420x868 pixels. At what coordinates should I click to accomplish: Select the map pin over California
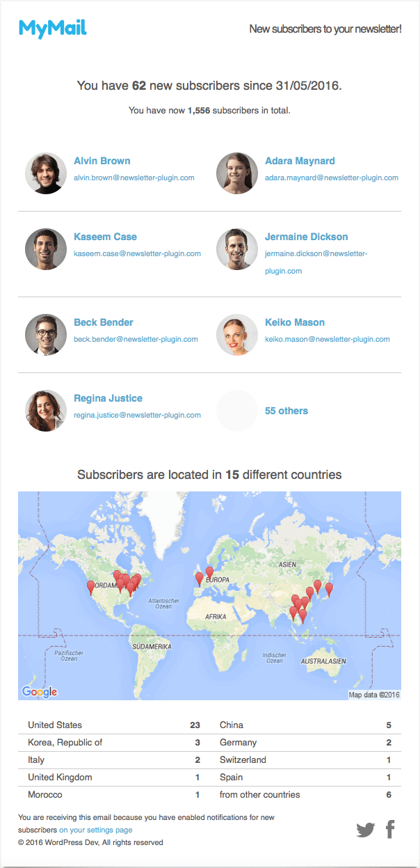[x=90, y=587]
